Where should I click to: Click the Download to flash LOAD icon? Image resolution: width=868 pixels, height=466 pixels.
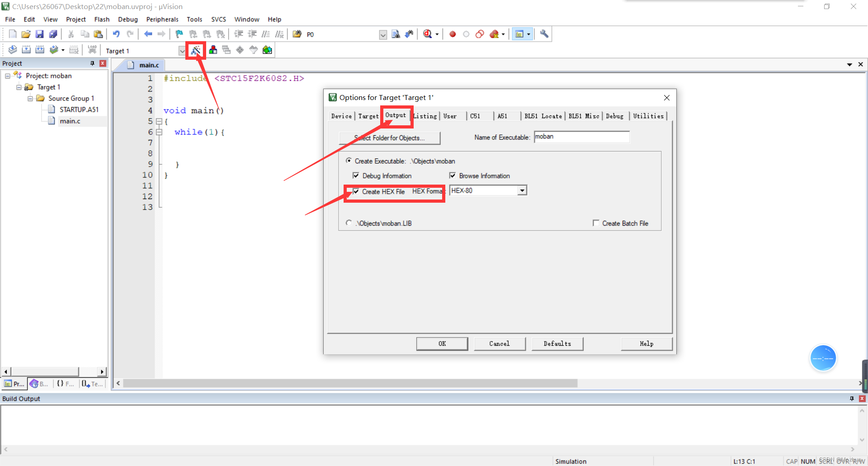click(92, 50)
